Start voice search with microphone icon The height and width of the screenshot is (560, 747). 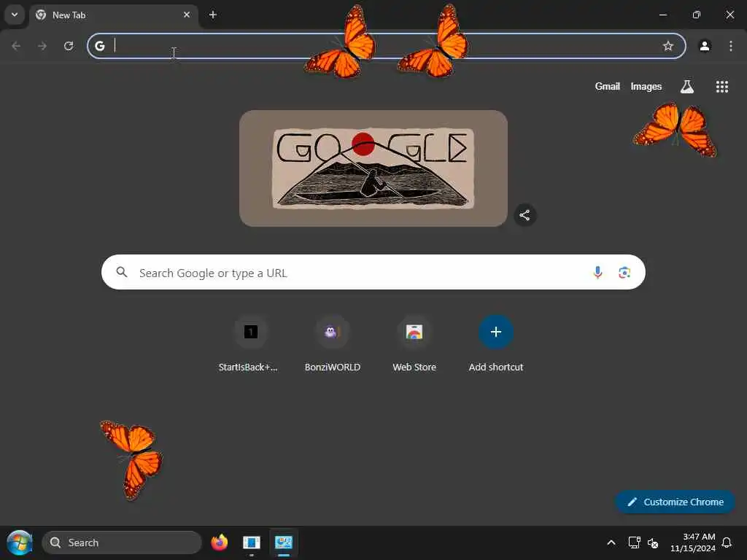pos(597,273)
